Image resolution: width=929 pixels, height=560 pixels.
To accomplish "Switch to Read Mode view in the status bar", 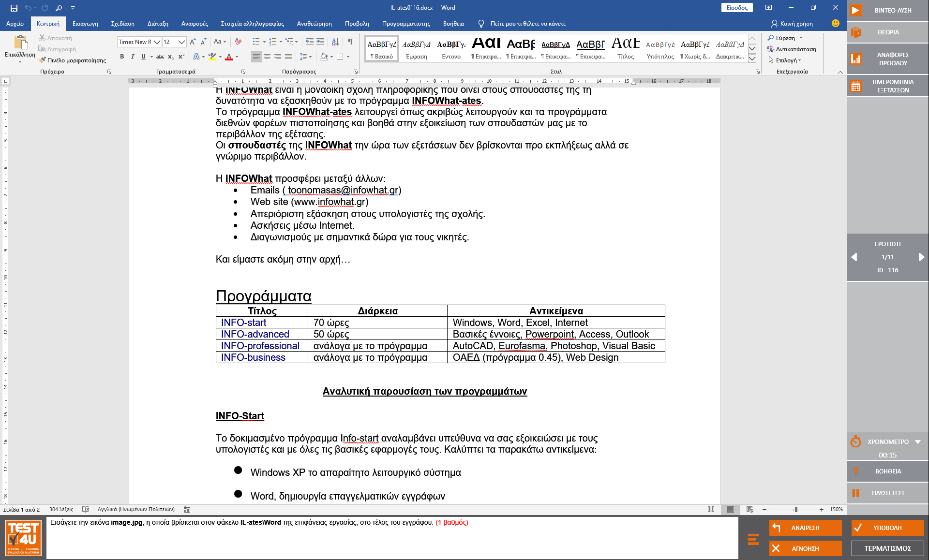I will coord(711,509).
